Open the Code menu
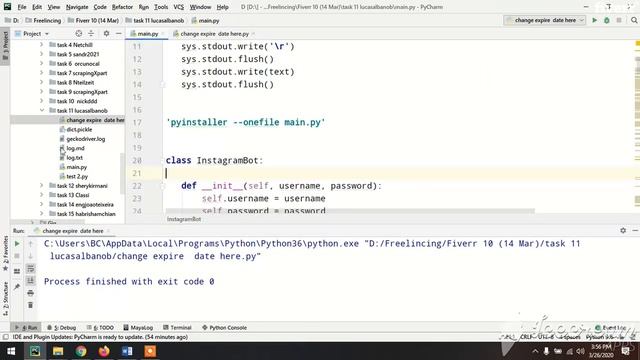 click(x=100, y=7)
